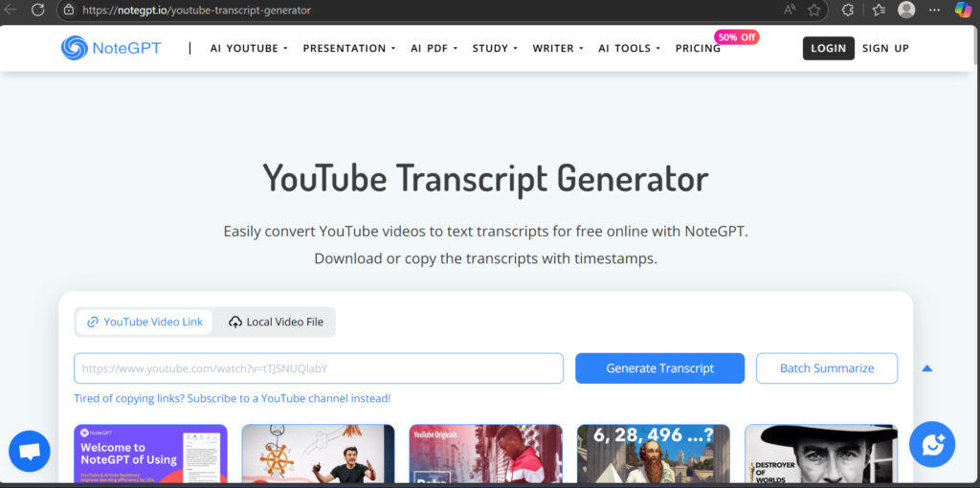Open the AI assistant floating button
The image size is (980, 488).
tap(932, 444)
